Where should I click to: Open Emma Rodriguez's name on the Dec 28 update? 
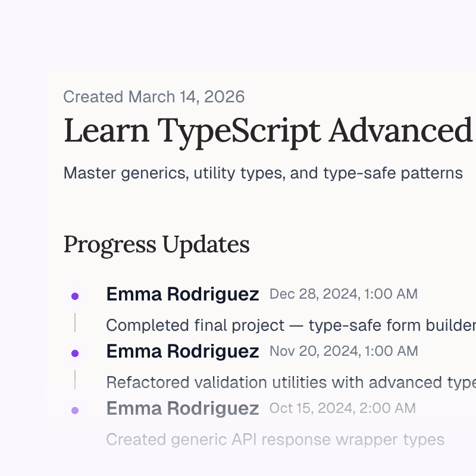click(182, 294)
